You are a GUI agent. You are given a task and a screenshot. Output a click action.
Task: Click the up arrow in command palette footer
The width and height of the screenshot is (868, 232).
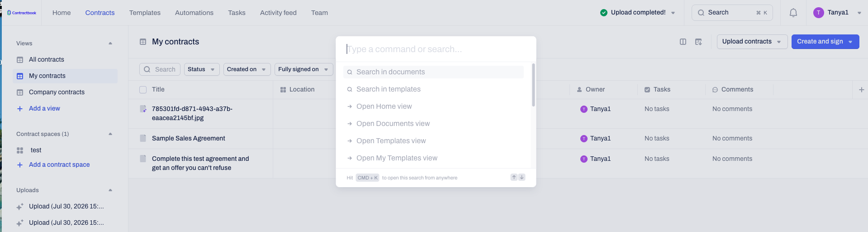tap(514, 177)
